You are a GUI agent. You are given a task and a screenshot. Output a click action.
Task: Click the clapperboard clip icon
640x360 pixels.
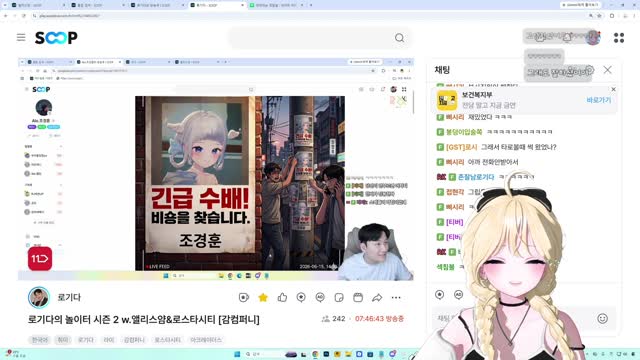358,298
